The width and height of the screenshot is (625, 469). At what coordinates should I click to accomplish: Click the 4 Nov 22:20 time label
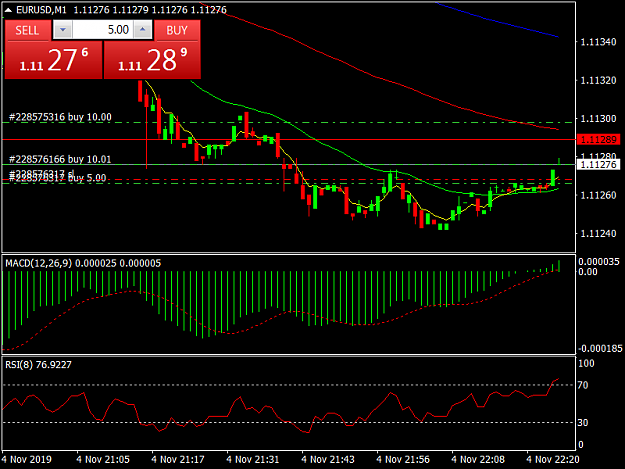point(552,459)
